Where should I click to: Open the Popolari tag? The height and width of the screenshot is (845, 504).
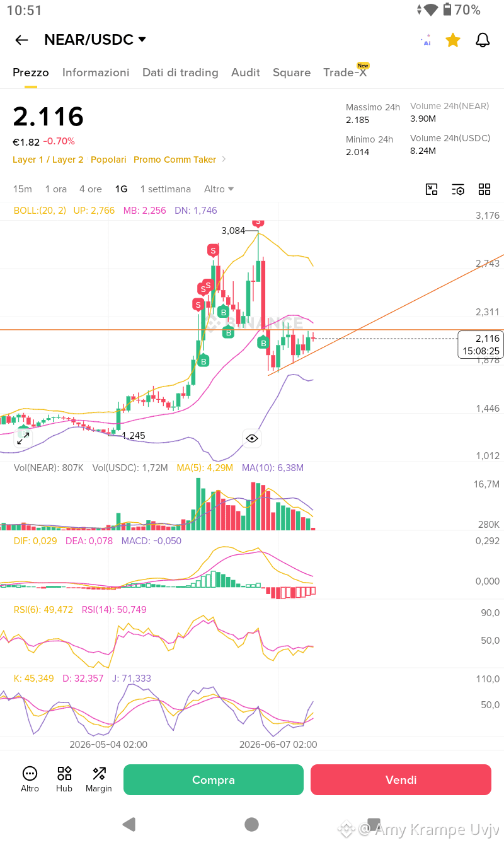coord(108,160)
